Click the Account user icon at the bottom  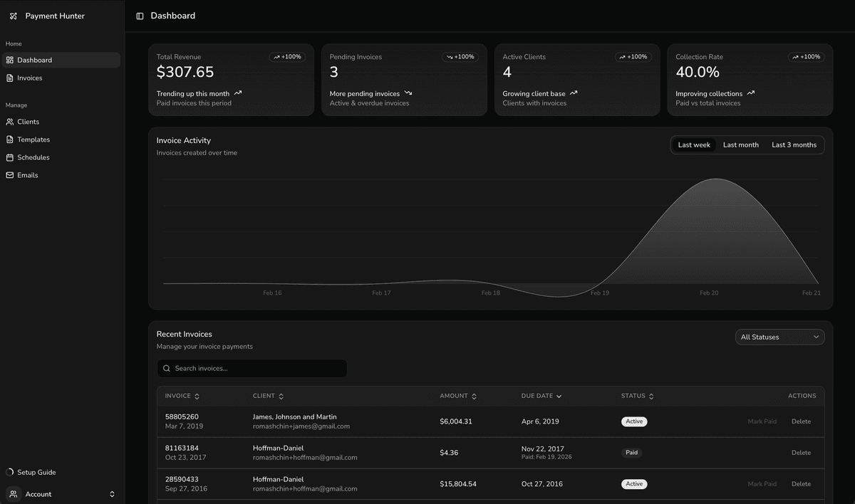[x=13, y=493]
